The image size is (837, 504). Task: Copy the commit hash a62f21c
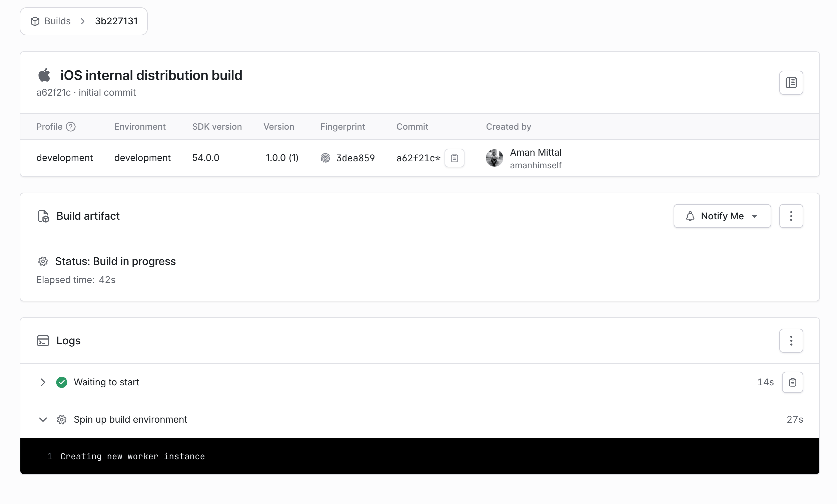(x=454, y=158)
